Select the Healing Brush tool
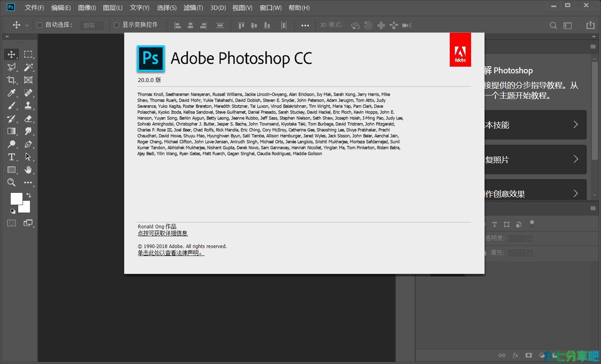The width and height of the screenshot is (601, 364). click(28, 93)
